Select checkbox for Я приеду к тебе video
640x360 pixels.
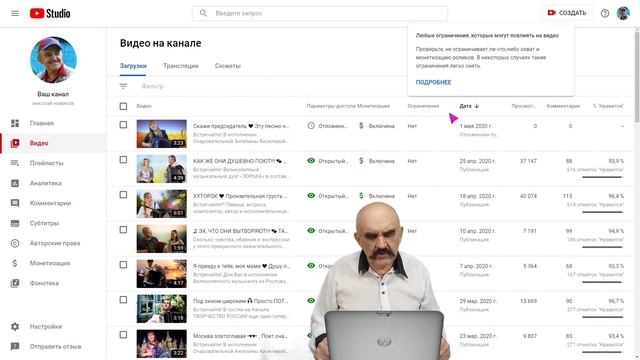coord(123,265)
